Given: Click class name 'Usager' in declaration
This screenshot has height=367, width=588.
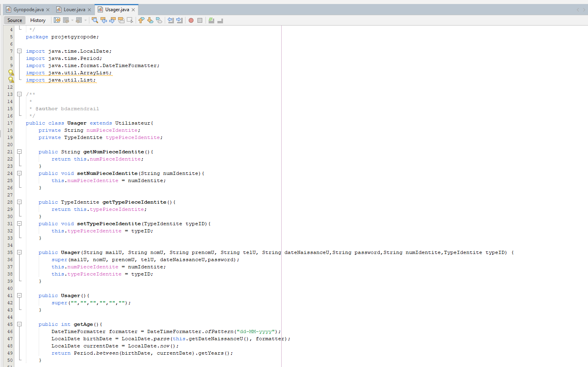Looking at the screenshot, I should [x=77, y=123].
